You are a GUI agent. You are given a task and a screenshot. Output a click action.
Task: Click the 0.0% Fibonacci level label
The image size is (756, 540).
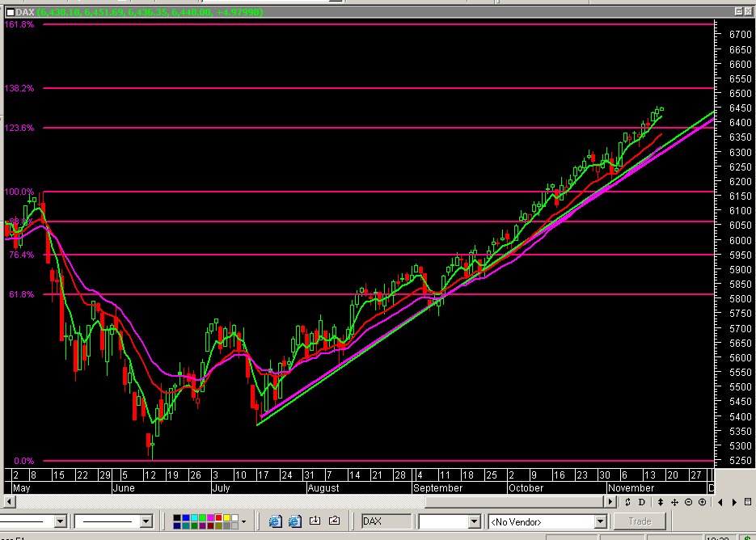pos(24,462)
